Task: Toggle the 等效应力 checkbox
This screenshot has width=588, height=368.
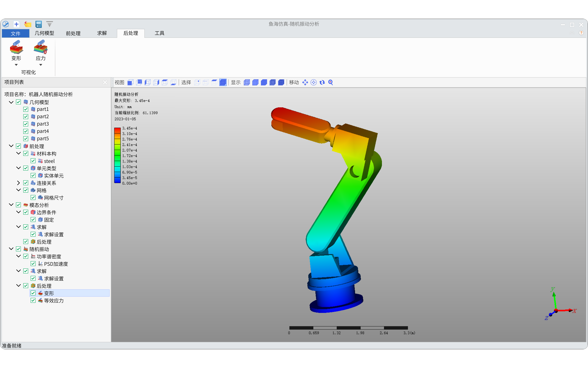Action: coord(33,300)
